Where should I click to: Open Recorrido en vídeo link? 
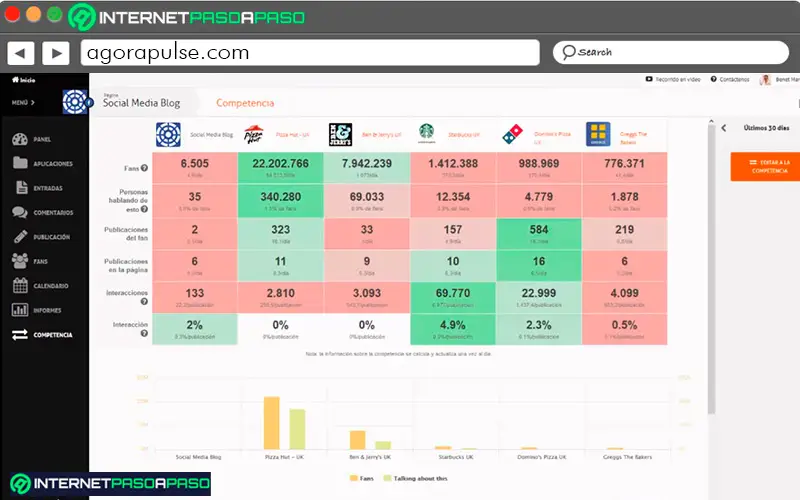pos(673,80)
